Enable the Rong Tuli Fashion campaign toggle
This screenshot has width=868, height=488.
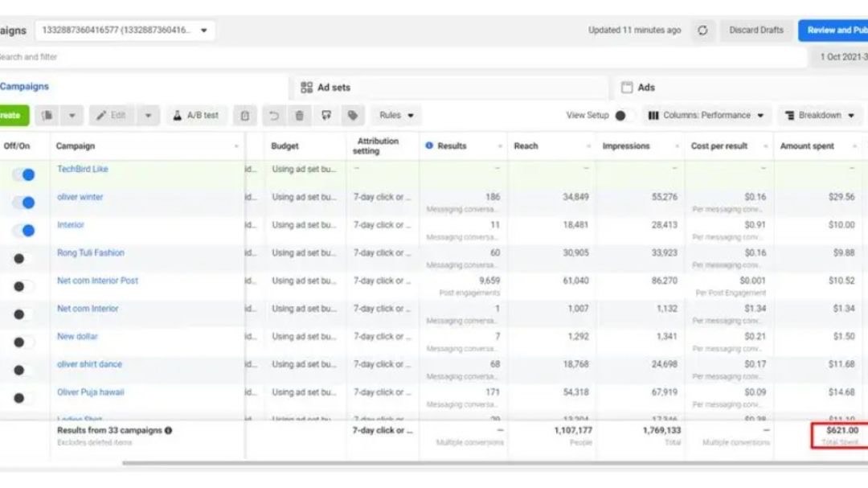click(x=23, y=259)
